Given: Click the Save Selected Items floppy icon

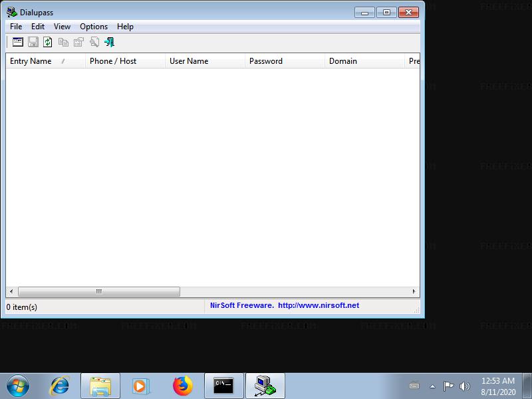Looking at the screenshot, I should pyautogui.click(x=33, y=42).
